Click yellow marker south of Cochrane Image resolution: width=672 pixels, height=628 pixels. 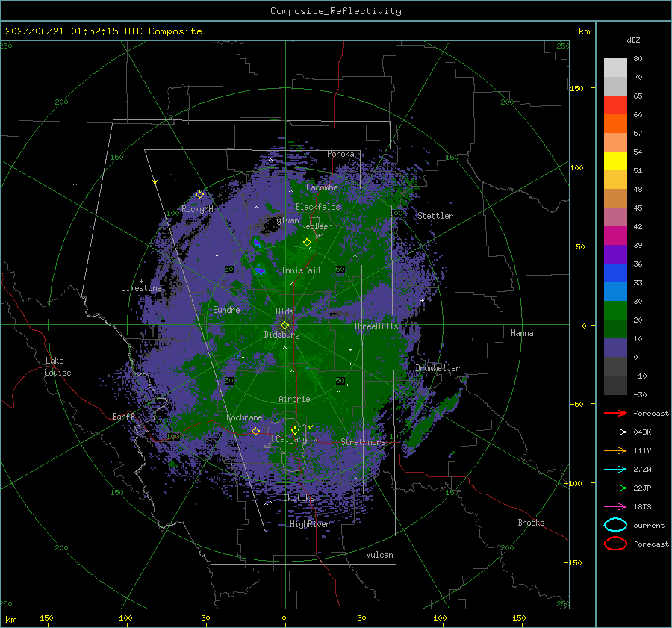(255, 432)
